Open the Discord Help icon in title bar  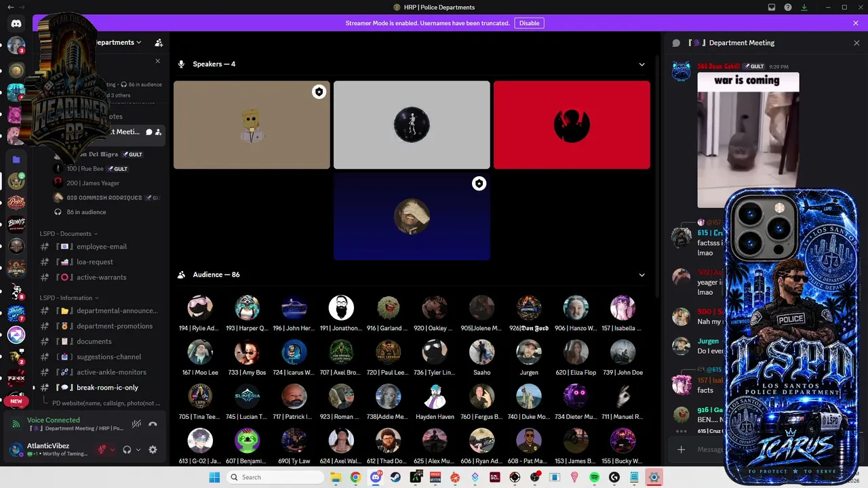point(788,7)
